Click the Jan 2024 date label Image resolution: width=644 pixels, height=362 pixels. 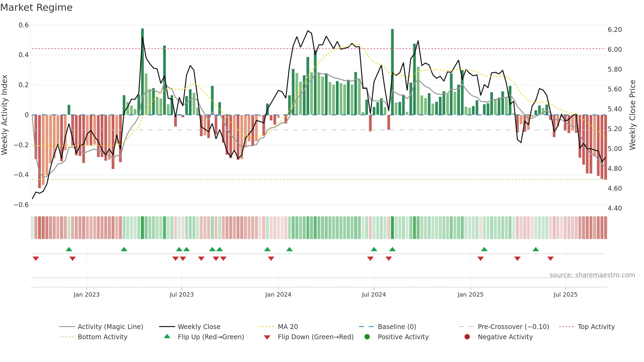pyautogui.click(x=278, y=294)
